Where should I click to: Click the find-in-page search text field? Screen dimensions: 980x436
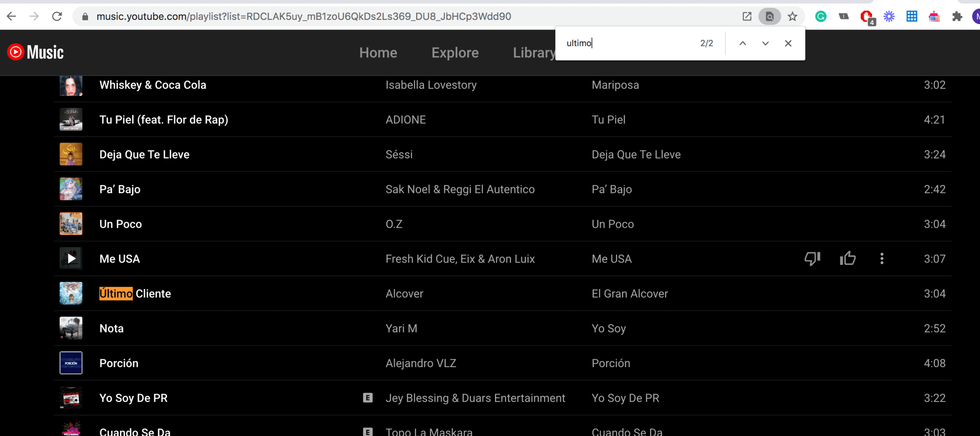pos(628,43)
